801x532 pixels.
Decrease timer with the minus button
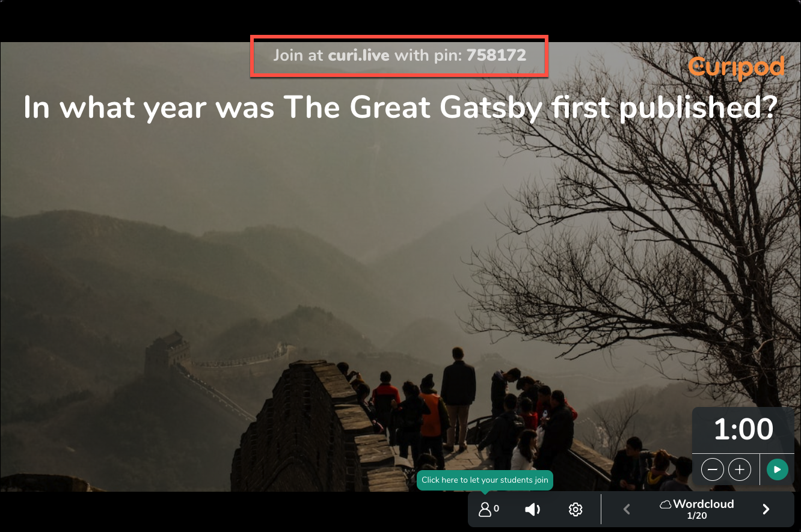[713, 469]
